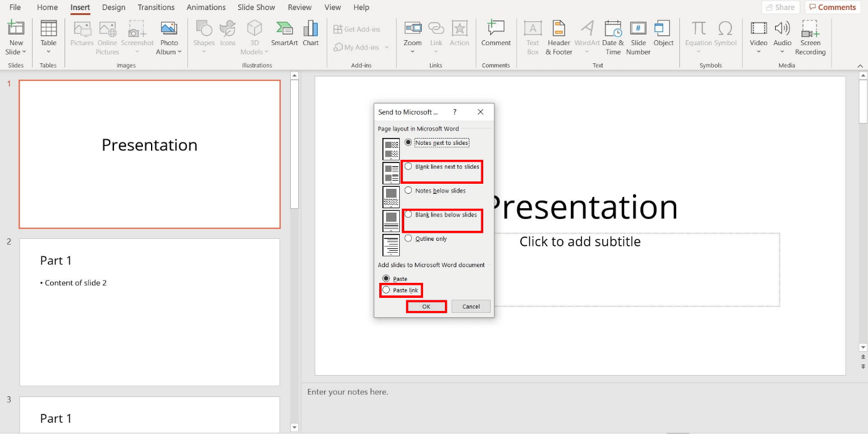
Task: Select the Paste radio button
Action: pos(386,278)
